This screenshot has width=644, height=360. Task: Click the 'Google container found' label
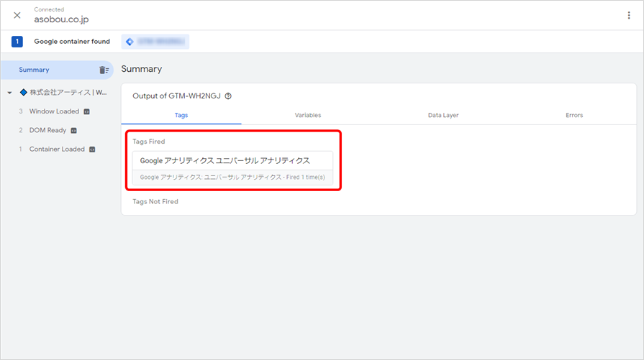72,42
